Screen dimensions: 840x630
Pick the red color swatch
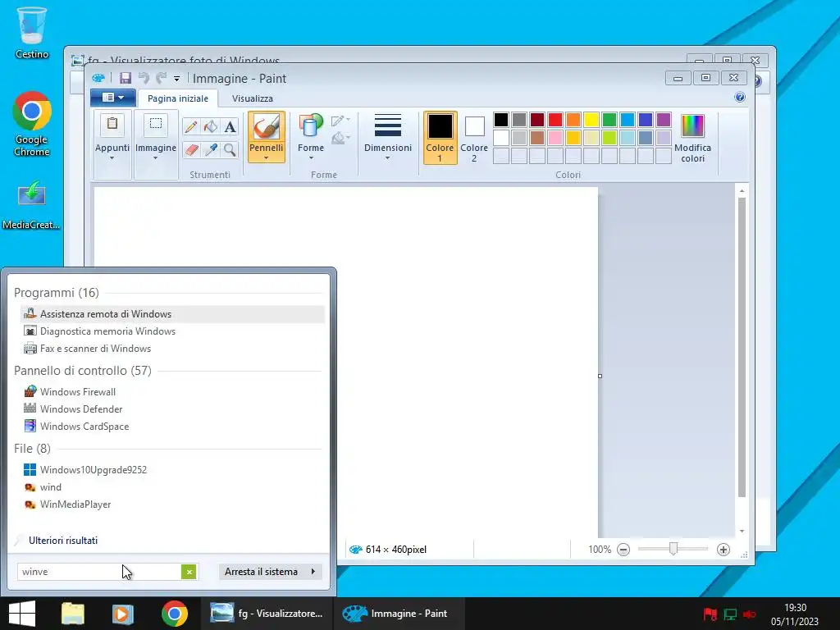click(x=555, y=120)
